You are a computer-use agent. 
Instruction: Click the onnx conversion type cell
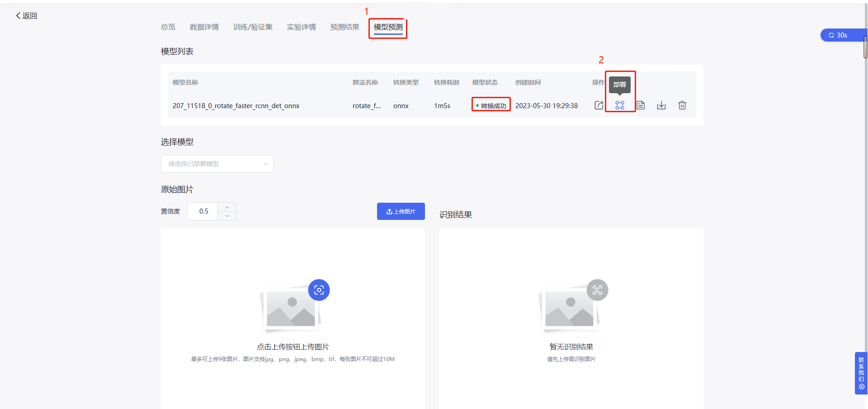pyautogui.click(x=401, y=106)
